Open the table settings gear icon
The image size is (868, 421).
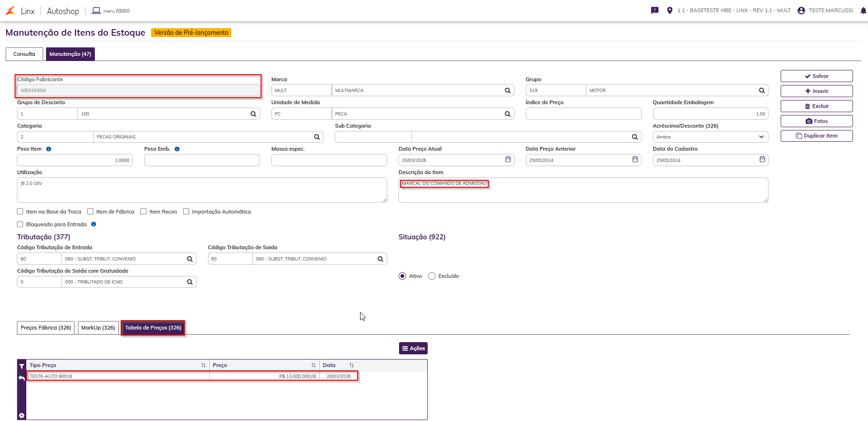(22, 415)
